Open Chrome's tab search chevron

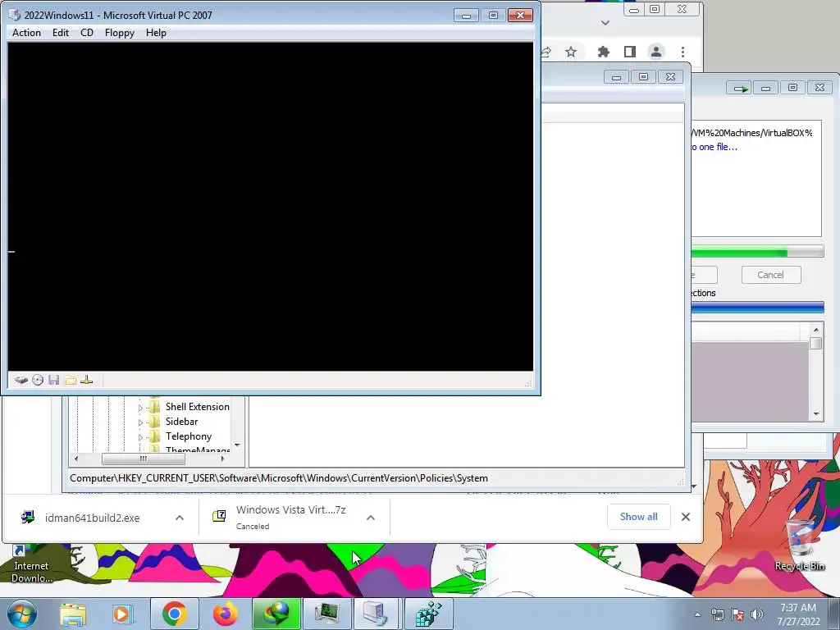click(605, 22)
